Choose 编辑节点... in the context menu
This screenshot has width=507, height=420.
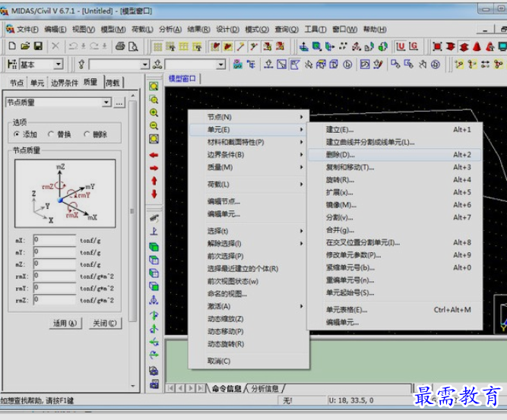click(249, 201)
